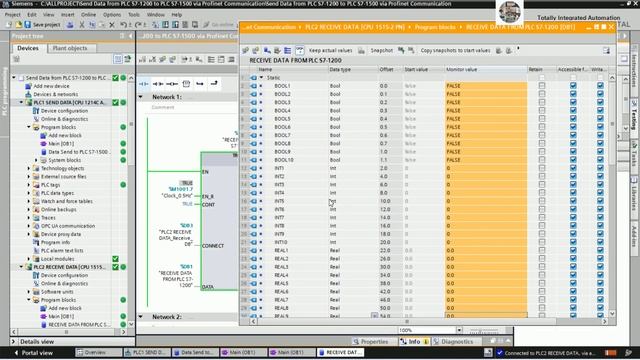This screenshot has height=360, width=640.
Task: Click Monitor all glasses icon in DB toolbar
Action: click(300, 50)
